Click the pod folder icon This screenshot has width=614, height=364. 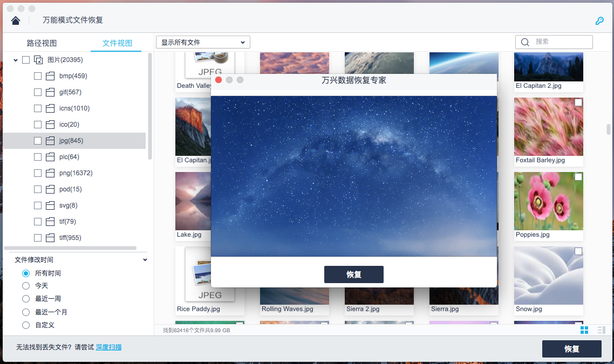coord(50,189)
